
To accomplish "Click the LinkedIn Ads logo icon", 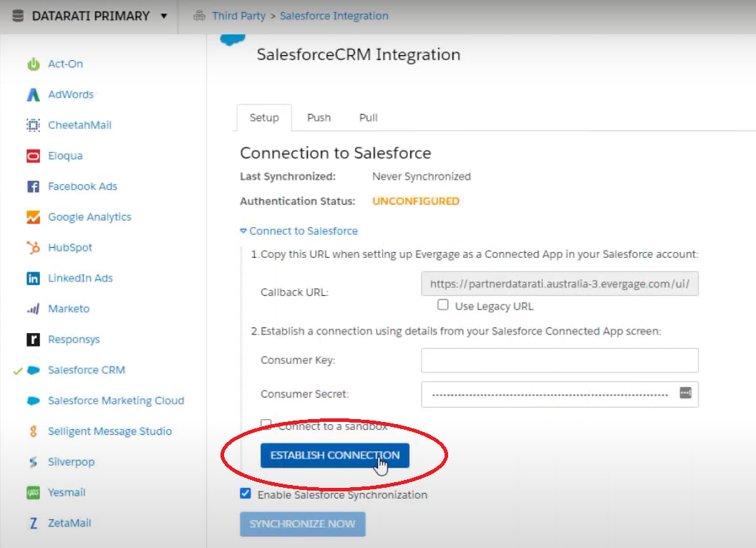I will [33, 279].
